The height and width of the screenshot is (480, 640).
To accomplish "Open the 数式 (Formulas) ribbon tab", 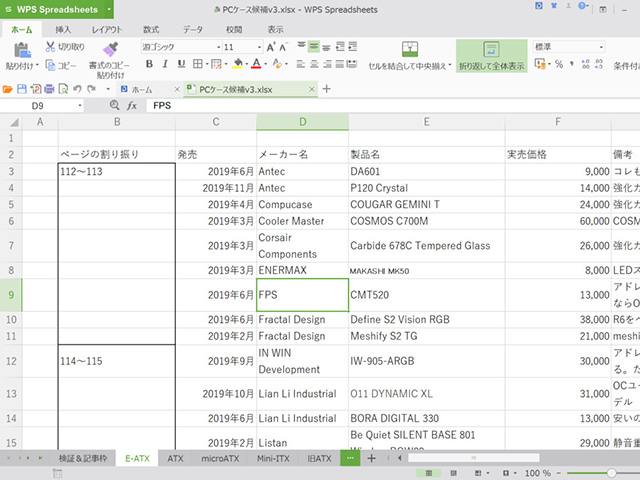I will click(151, 29).
